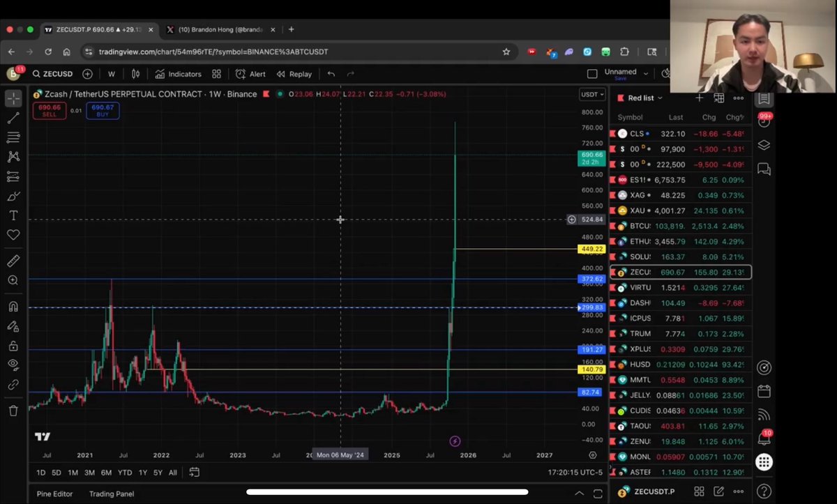
Task: Start bar Replay mode
Action: click(294, 74)
